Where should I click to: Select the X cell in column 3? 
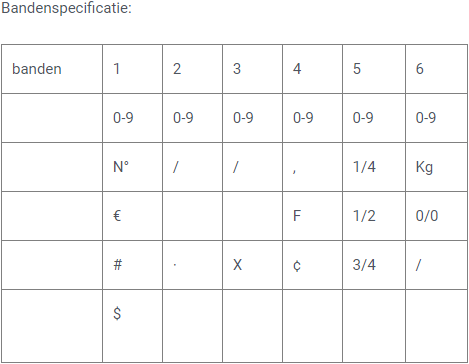(x=252, y=265)
